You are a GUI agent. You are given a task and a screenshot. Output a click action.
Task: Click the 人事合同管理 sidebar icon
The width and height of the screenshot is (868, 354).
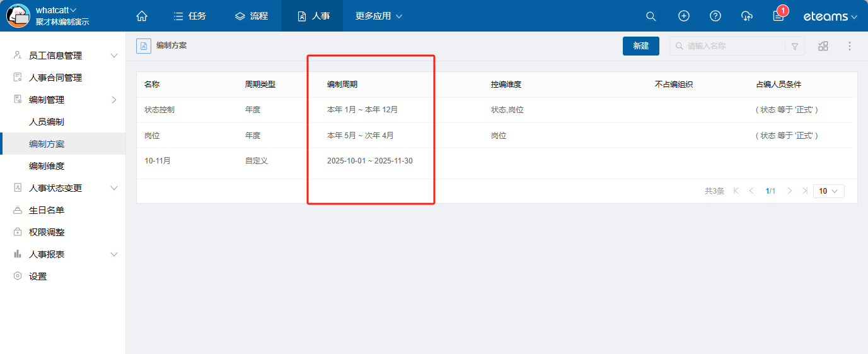18,78
